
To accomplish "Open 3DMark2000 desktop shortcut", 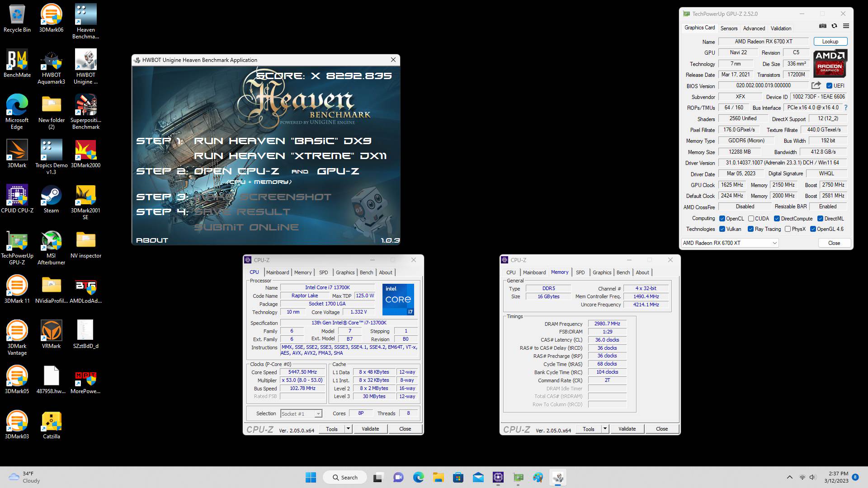I will (85, 154).
